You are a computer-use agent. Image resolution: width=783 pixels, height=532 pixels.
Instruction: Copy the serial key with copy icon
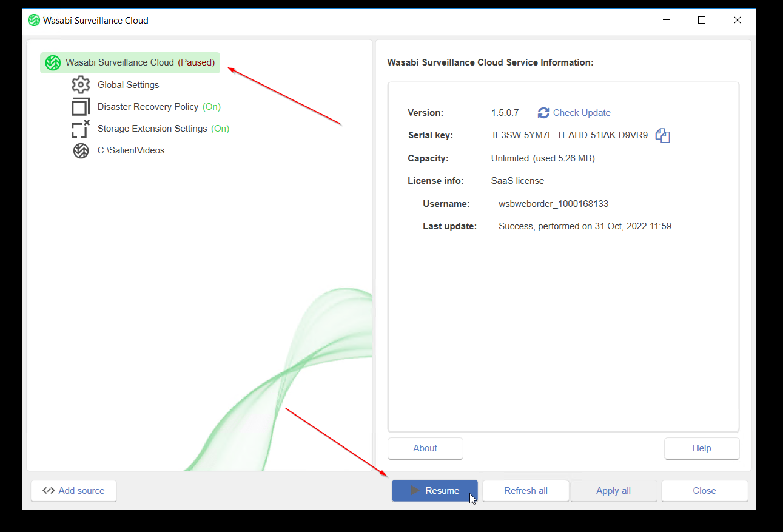pyautogui.click(x=663, y=135)
